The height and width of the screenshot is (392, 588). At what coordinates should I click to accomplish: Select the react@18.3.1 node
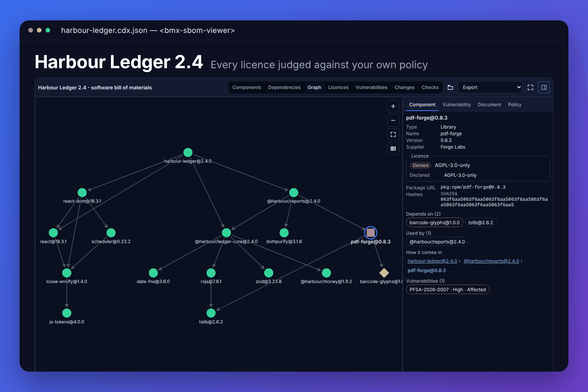tap(53, 233)
